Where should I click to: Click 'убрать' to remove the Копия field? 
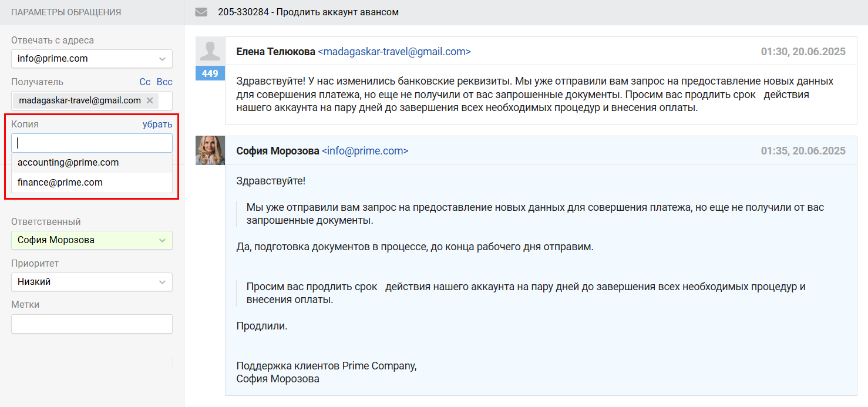157,125
